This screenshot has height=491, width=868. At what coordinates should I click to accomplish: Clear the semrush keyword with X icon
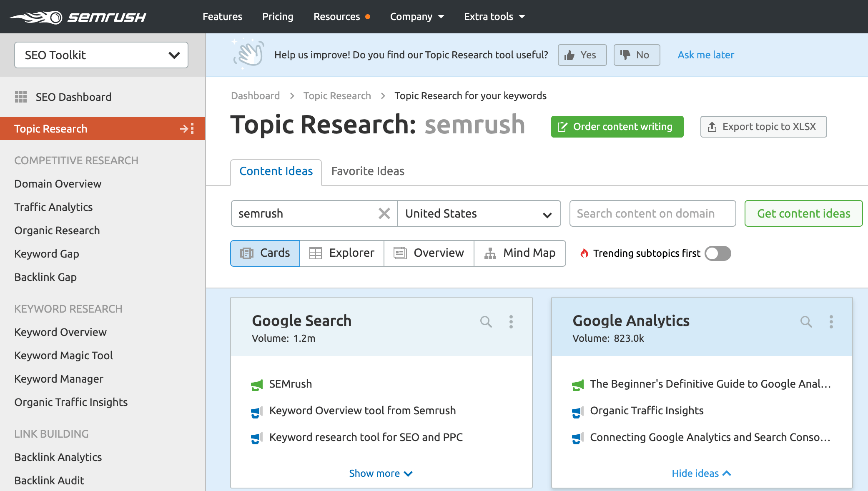(384, 213)
